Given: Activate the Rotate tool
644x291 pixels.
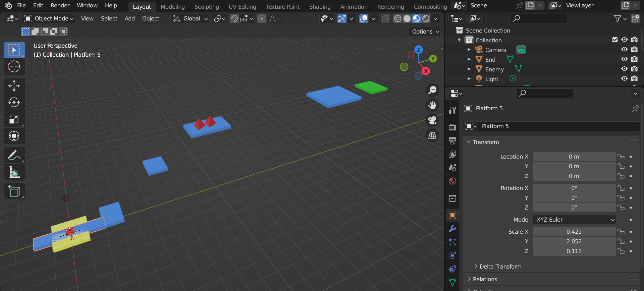Looking at the screenshot, I should click(14, 102).
